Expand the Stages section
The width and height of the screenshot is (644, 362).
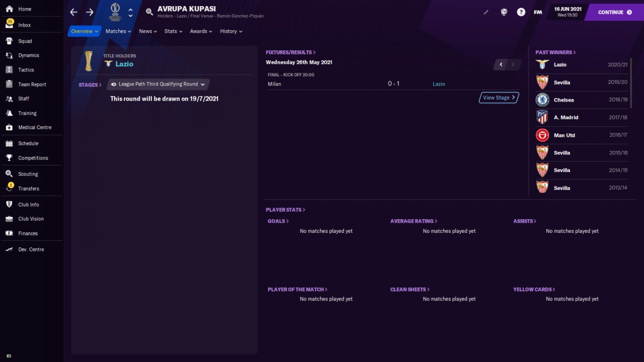pos(90,85)
